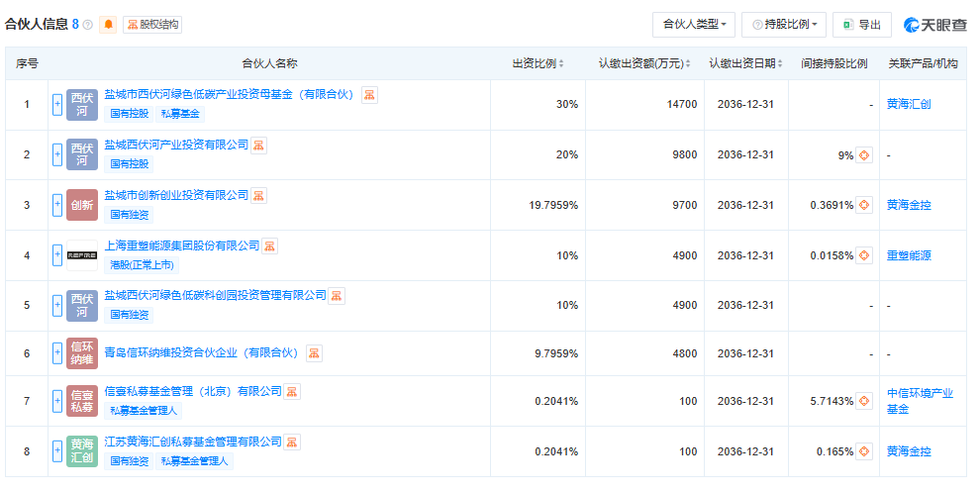Viewport: 980px width, 493px height.
Task: Expand row 8 江苏黄海汇创私募基金管理
Action: pos(56,451)
